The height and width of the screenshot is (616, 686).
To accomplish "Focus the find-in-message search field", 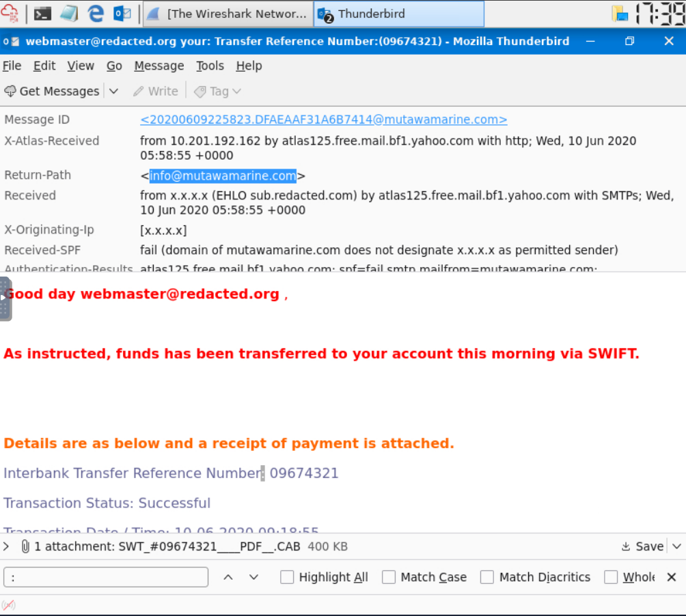I will pos(105,578).
